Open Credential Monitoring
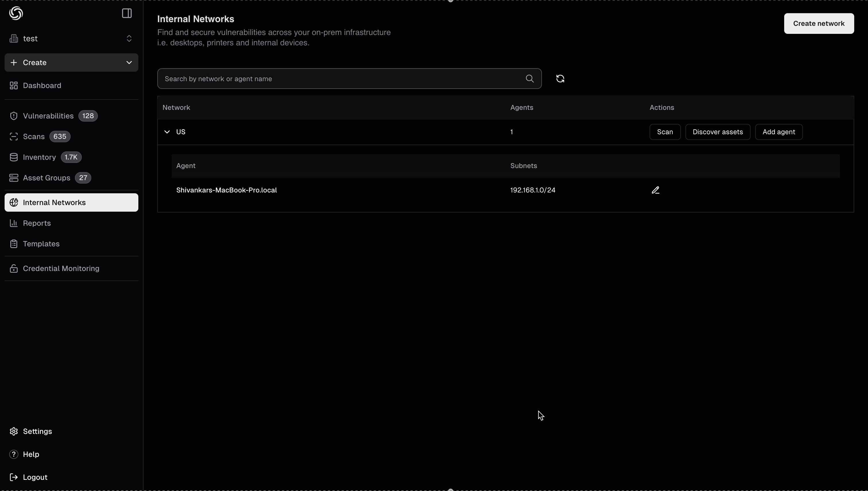The height and width of the screenshot is (491, 868). (61, 268)
